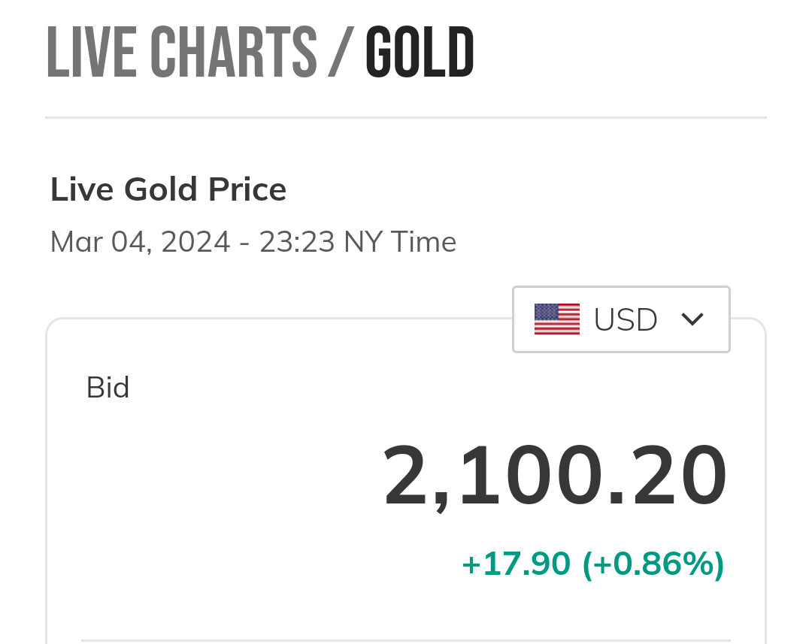
Task: Click the GOLD breadcrumb title
Action: (x=420, y=53)
